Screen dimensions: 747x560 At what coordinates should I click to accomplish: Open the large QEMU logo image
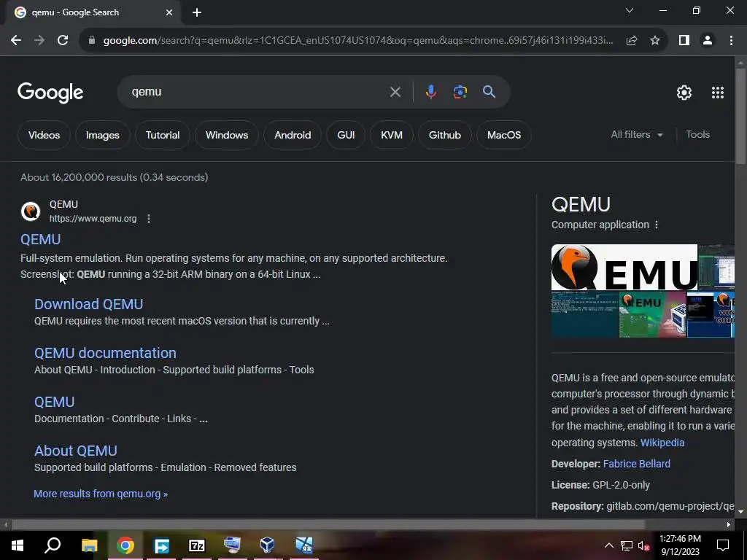point(624,267)
